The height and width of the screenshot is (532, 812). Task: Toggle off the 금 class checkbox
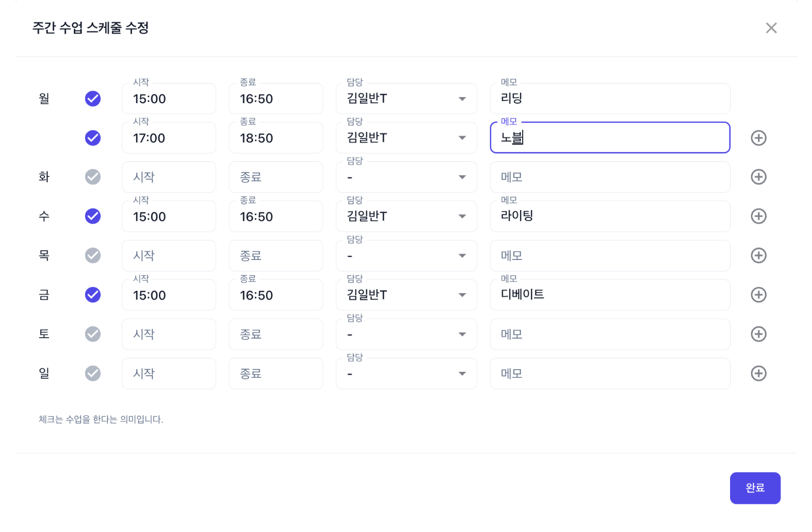tap(93, 295)
